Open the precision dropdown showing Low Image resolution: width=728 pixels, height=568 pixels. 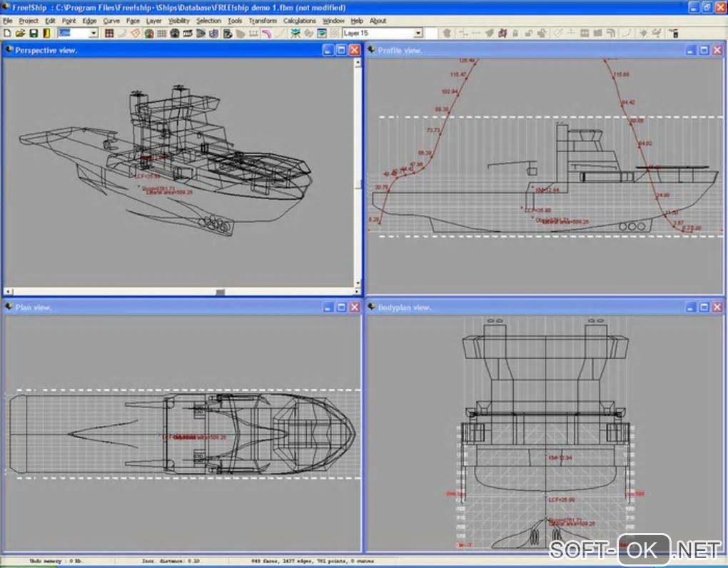pyautogui.click(x=93, y=33)
